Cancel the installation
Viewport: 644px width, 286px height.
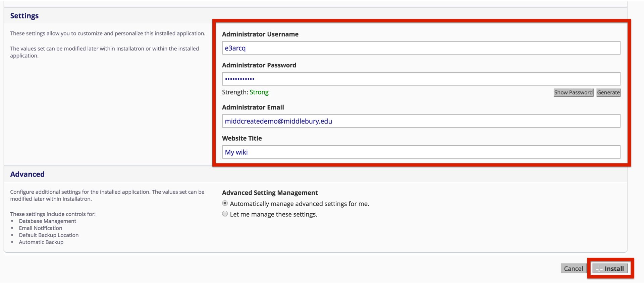[x=573, y=269]
